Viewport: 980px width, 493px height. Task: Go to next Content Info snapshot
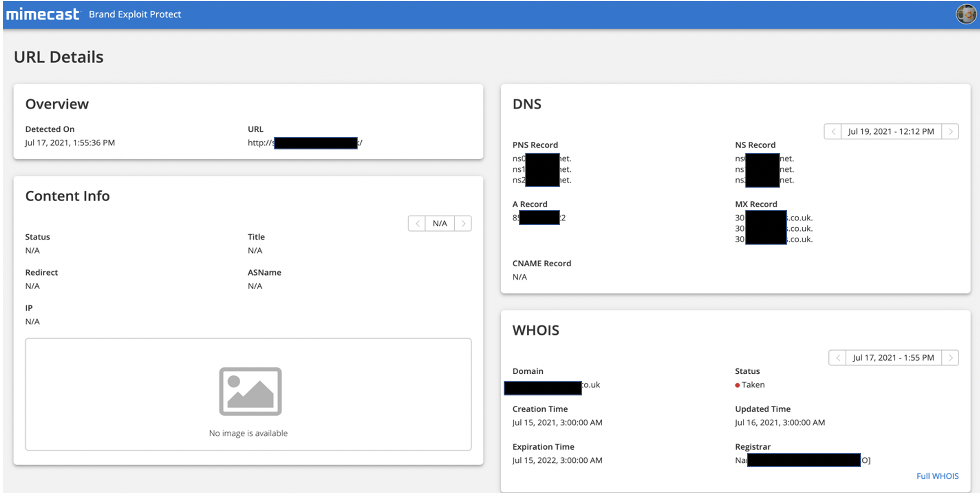463,223
